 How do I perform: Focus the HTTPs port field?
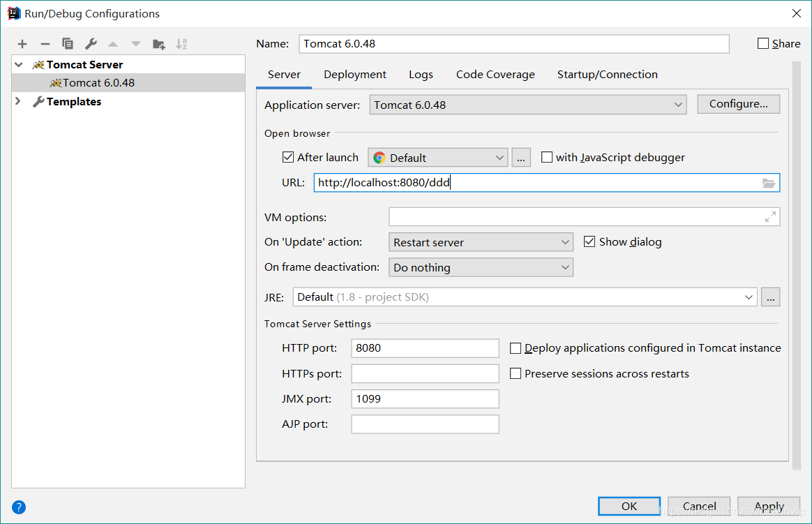point(425,373)
